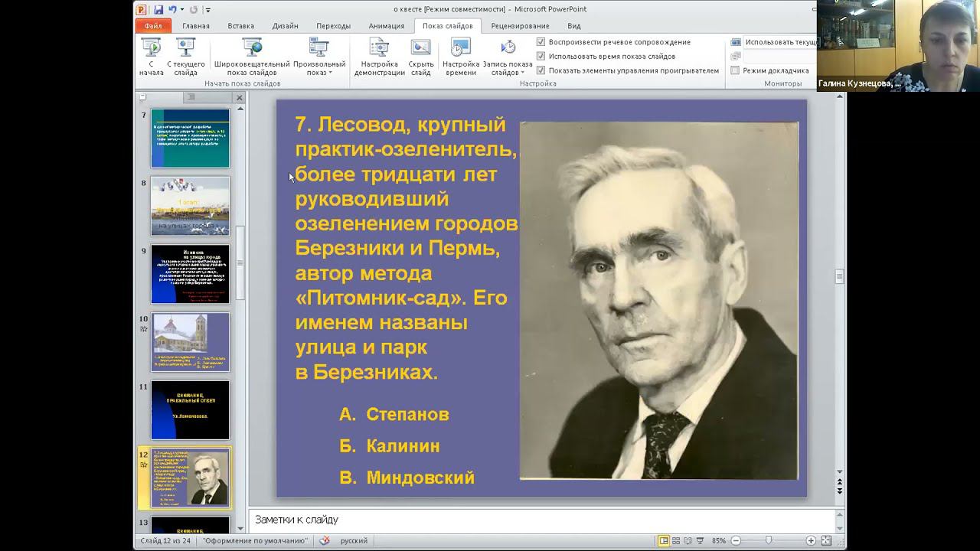Switch to the Вставка ribbon tab

(240, 26)
